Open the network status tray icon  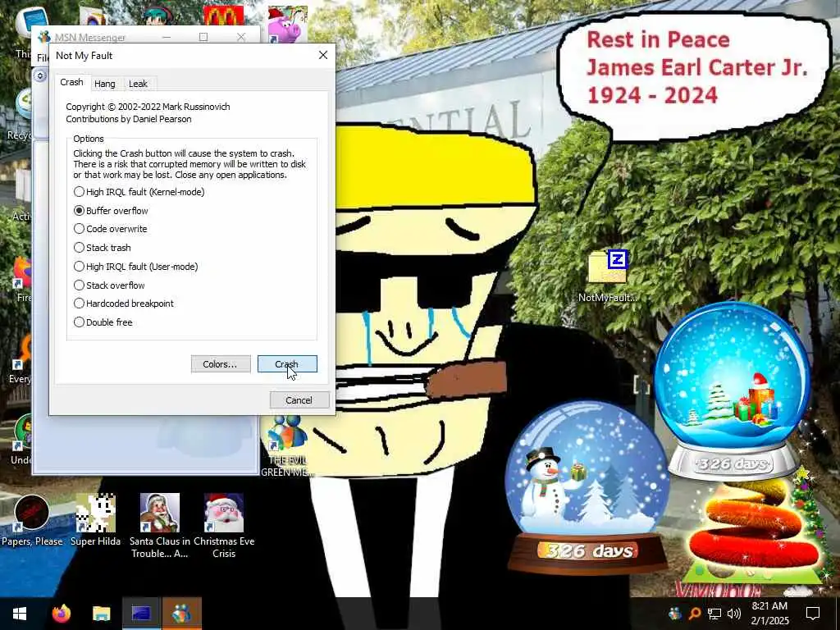pos(714,614)
